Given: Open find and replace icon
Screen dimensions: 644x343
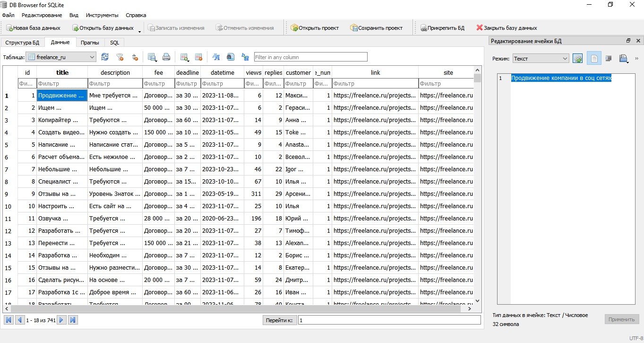Looking at the screenshot, I should coord(245,57).
